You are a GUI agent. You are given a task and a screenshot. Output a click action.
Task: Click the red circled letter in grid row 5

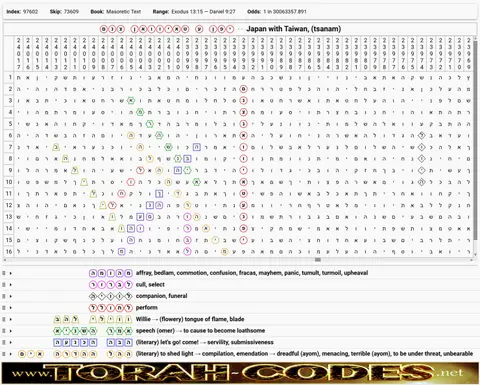click(243, 124)
